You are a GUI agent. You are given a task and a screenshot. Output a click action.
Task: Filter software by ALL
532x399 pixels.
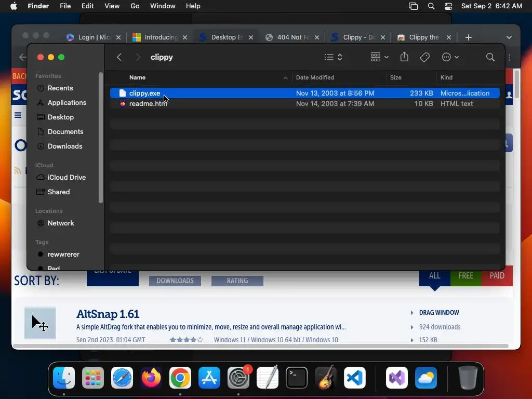tap(435, 276)
